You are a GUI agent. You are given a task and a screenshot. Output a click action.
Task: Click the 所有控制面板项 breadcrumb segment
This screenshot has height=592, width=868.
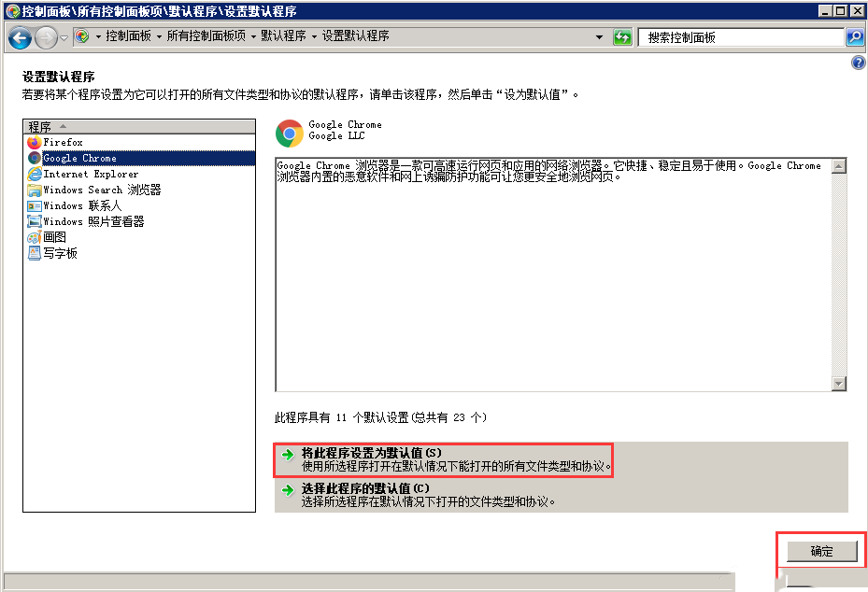206,36
